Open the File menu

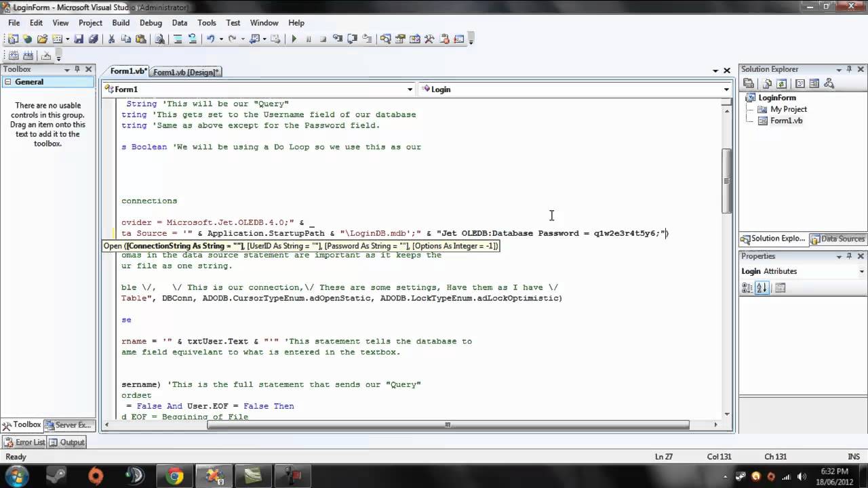(14, 22)
